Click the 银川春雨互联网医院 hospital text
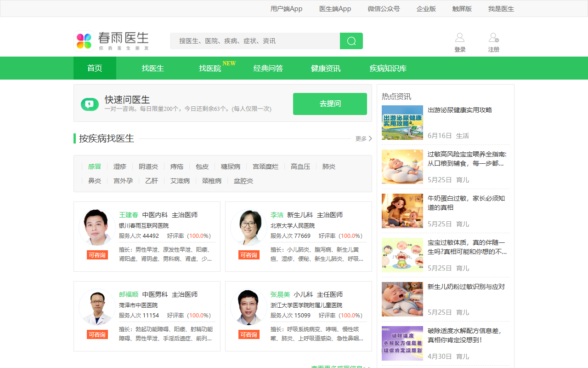Image resolution: width=588 pixels, height=368 pixels. pos(144,226)
